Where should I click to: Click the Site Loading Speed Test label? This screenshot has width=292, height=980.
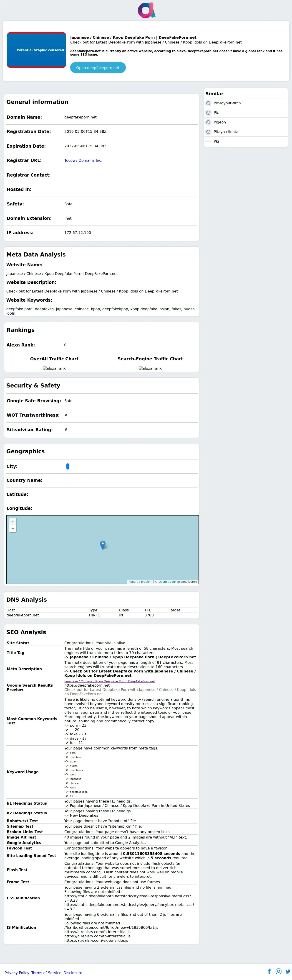31,856
